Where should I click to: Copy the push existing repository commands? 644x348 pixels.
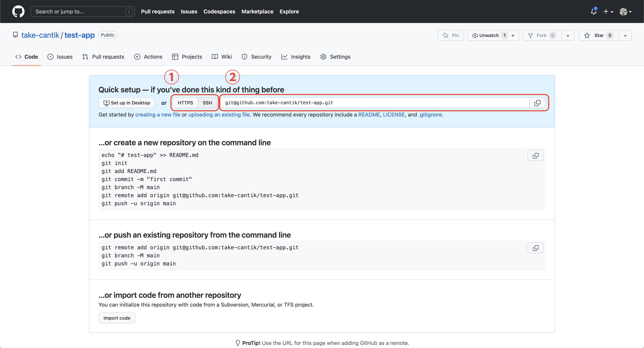pyautogui.click(x=535, y=248)
